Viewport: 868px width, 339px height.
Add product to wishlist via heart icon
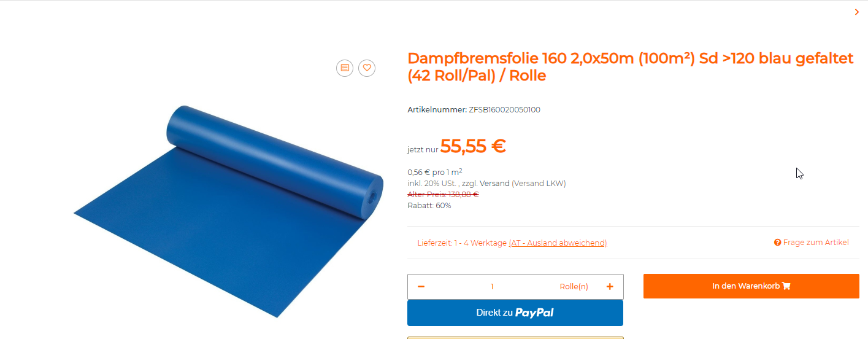(x=367, y=68)
